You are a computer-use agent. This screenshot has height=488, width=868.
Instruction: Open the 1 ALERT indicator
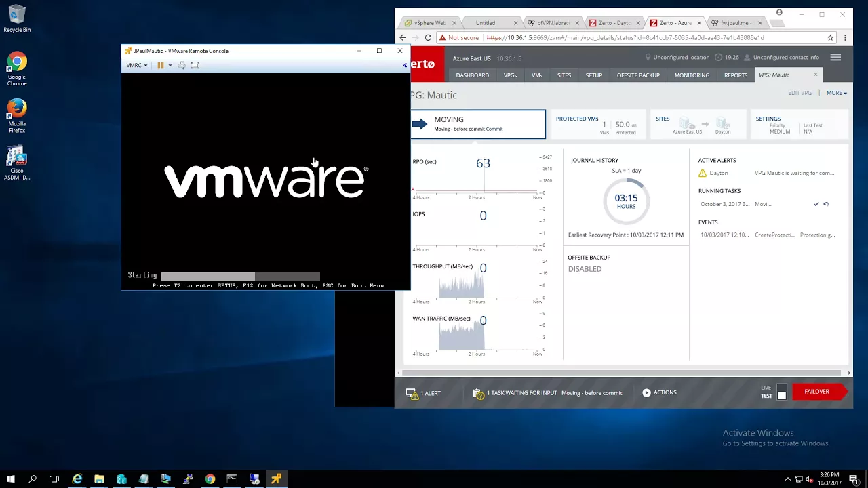(423, 393)
